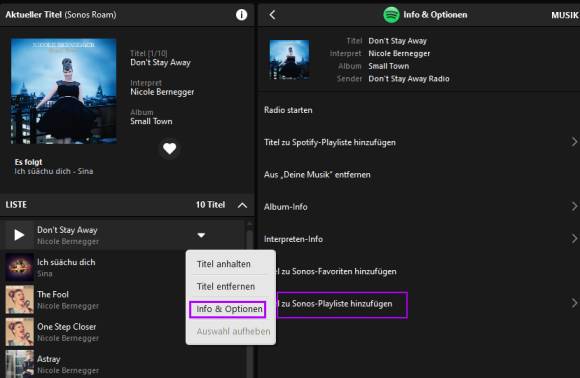The image size is (580, 378).
Task: Click the Ich süächu dich track title
Action: pos(66,262)
